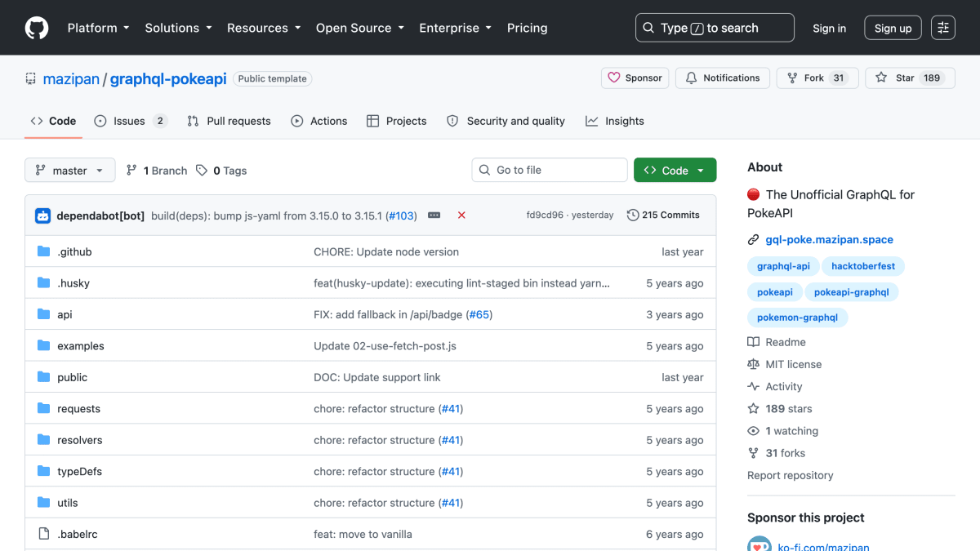Switch to the Code tab

[x=53, y=121]
